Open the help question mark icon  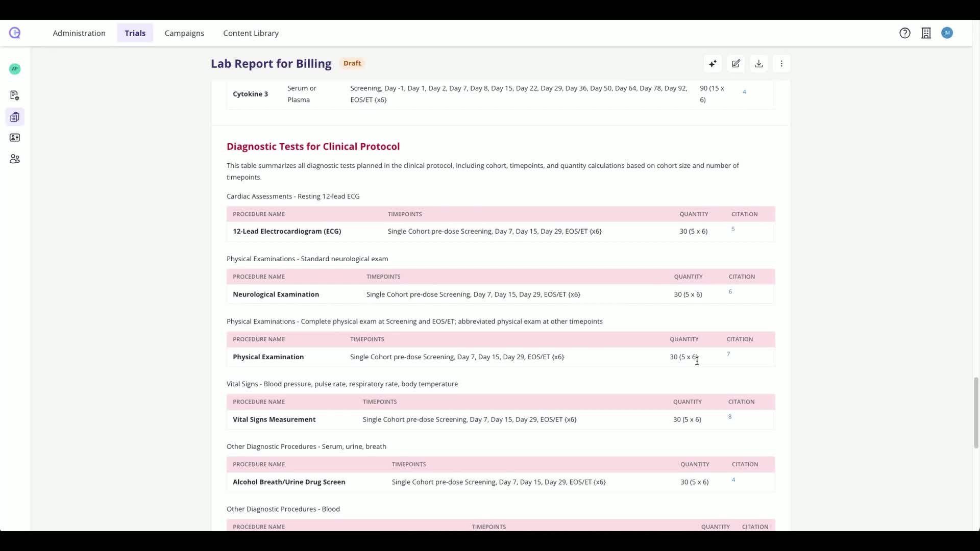click(x=904, y=33)
